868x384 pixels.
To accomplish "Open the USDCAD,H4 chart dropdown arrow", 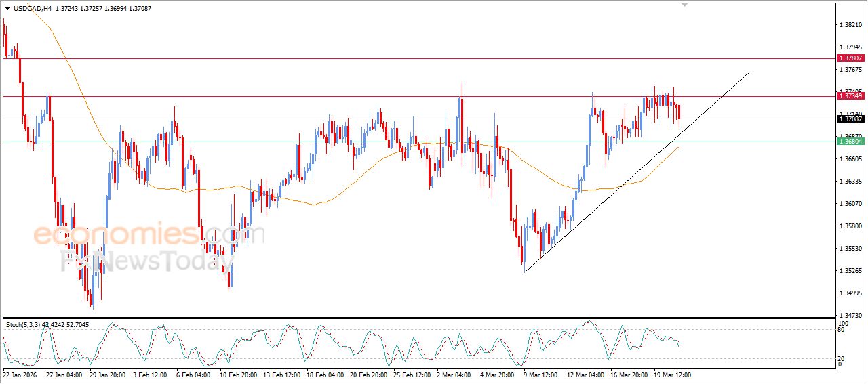I will tap(7, 9).
